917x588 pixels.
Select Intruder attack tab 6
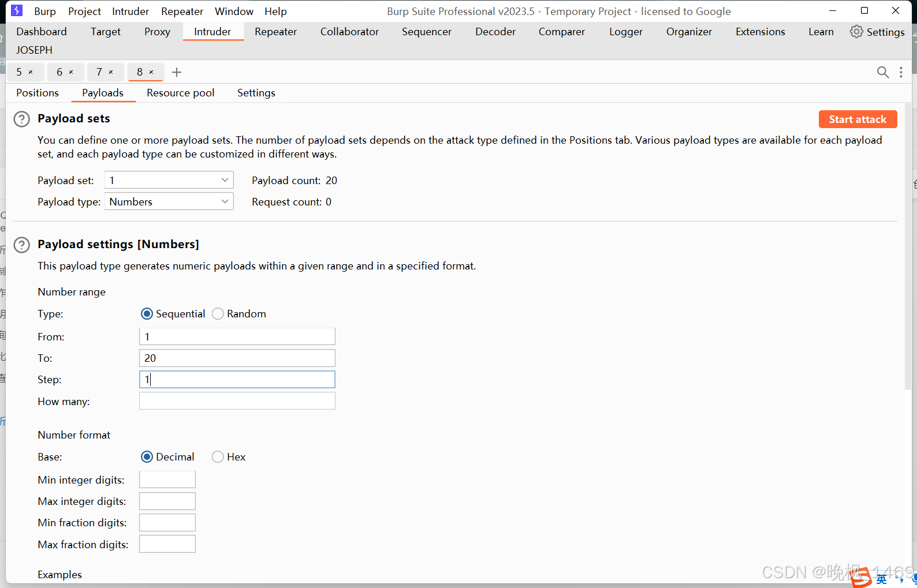(x=59, y=72)
